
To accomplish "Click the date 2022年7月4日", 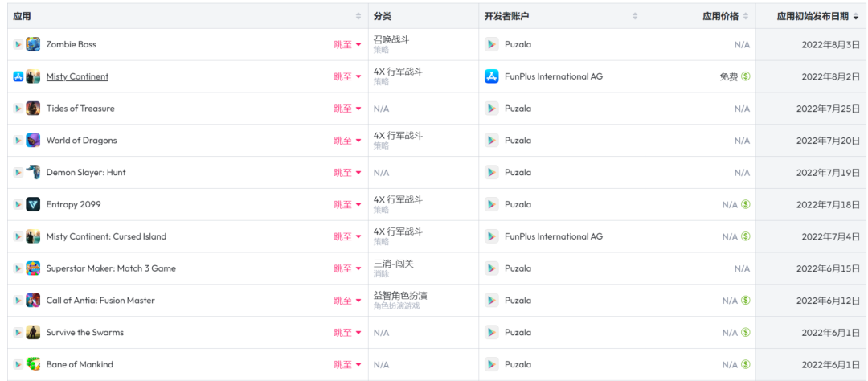I will (831, 236).
